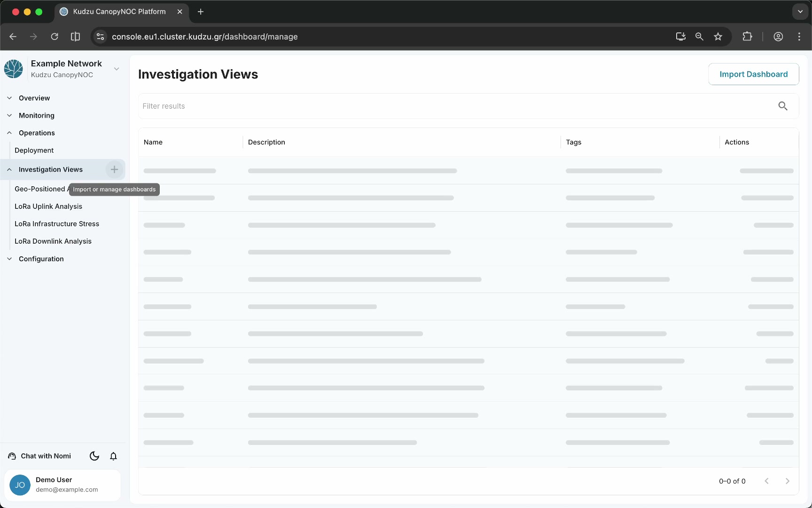Click the plus icon beside Investigation Views
The width and height of the screenshot is (812, 508).
tap(114, 169)
